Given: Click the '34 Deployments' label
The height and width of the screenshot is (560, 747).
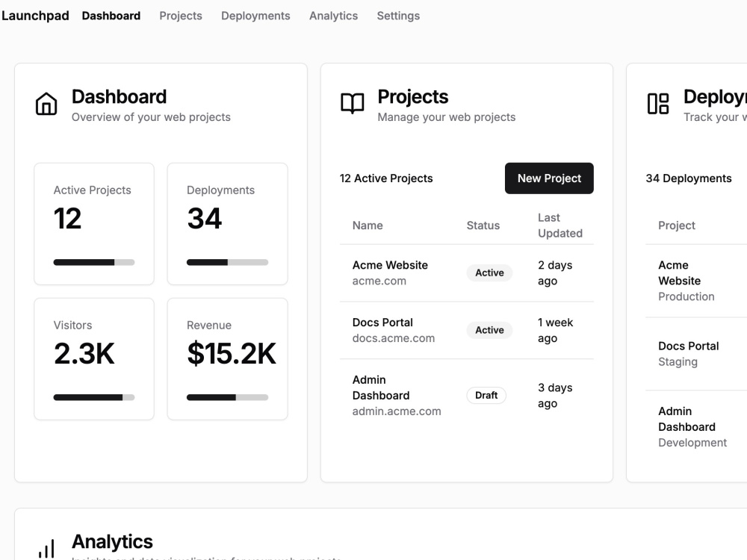Looking at the screenshot, I should pyautogui.click(x=689, y=178).
